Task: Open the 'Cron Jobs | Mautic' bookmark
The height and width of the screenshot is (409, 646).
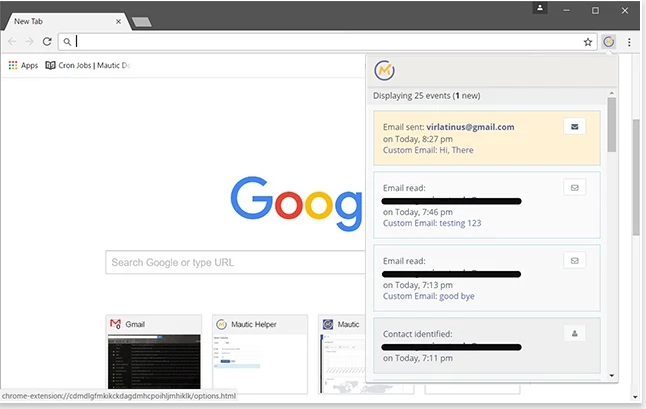Action: (88, 65)
